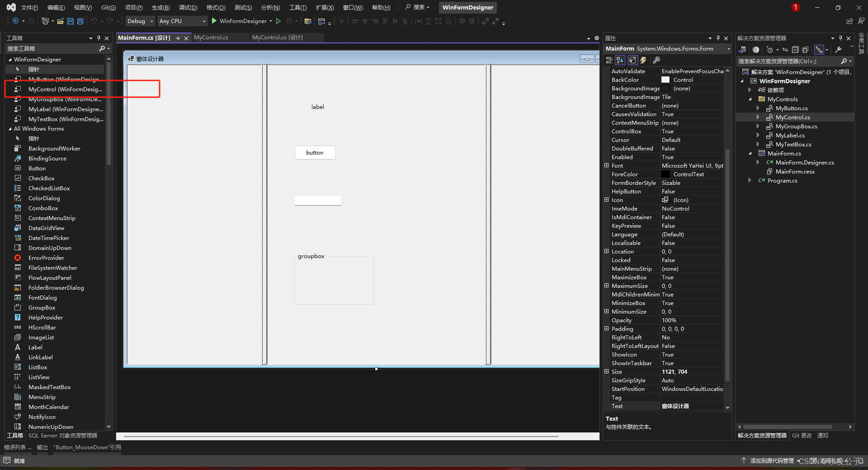
Task: Expand the Padding property
Action: click(607, 329)
